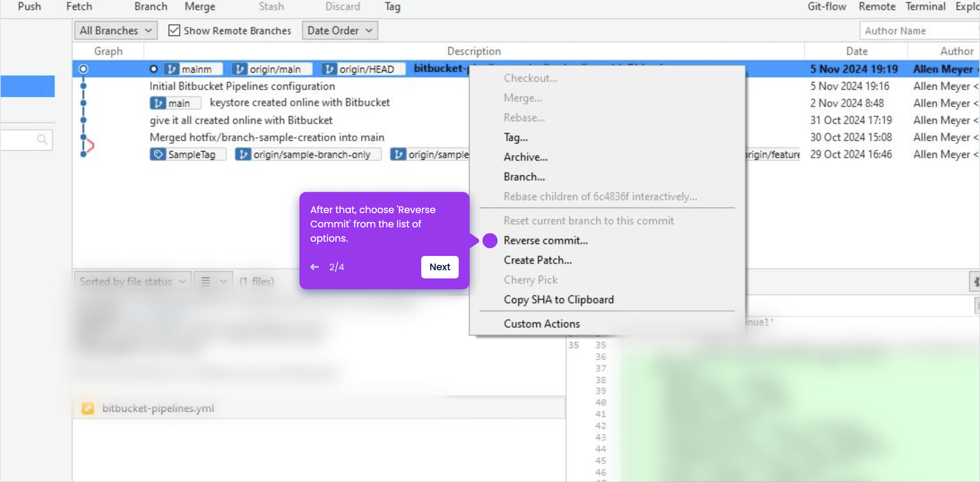Click the Discard toolbar button
The width and height of the screenshot is (980, 482).
pyautogui.click(x=342, y=6)
